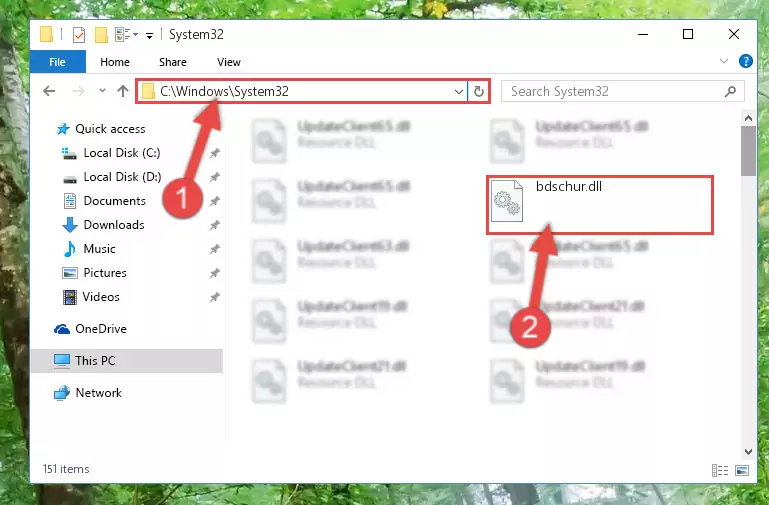Switch to Large icons view layout

(742, 471)
